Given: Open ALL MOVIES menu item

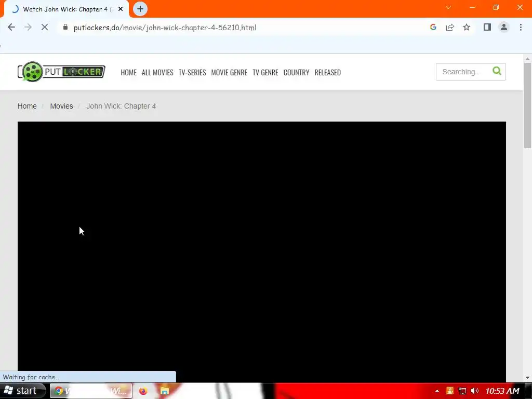Looking at the screenshot, I should click(157, 72).
